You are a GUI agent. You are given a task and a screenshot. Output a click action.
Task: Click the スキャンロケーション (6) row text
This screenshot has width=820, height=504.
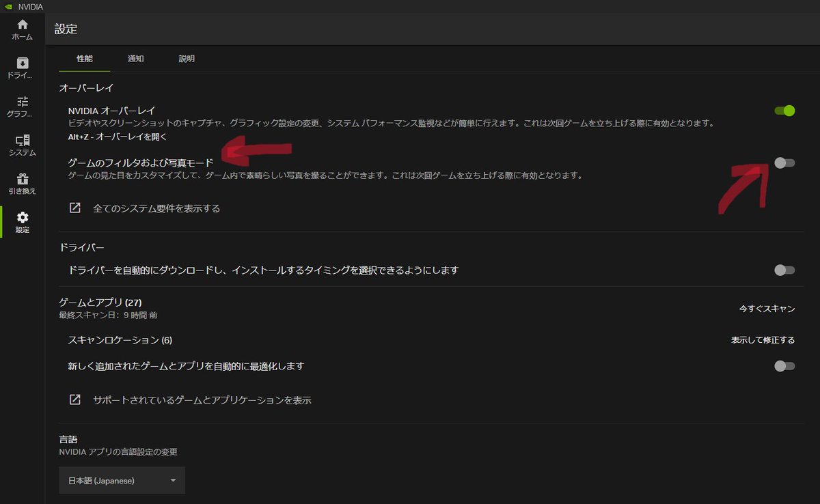point(120,339)
